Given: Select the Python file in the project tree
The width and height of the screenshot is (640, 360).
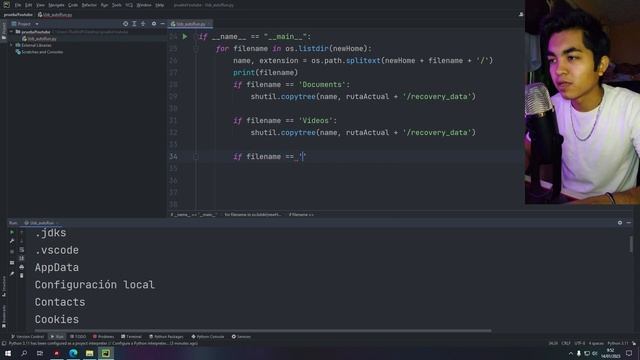Looking at the screenshot, I should click(x=39, y=38).
